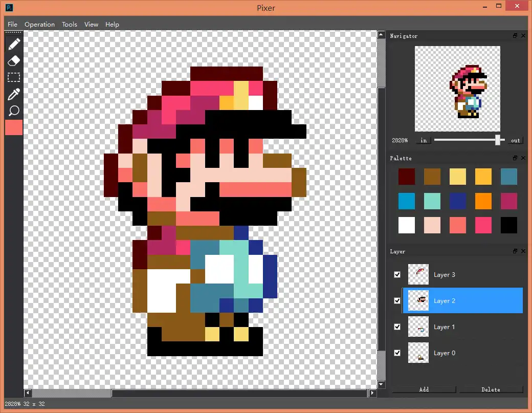The width and height of the screenshot is (532, 413).
Task: Open the Help menu
Action: coord(113,25)
